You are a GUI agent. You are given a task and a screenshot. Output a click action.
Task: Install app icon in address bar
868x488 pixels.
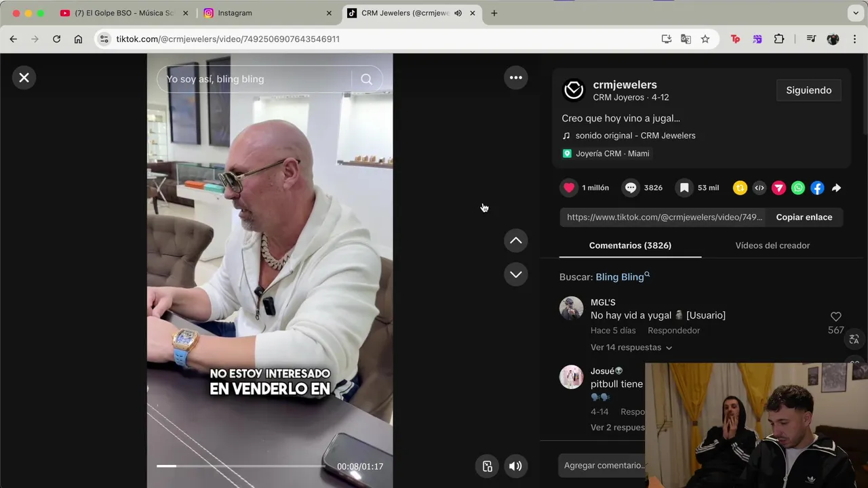(x=667, y=39)
